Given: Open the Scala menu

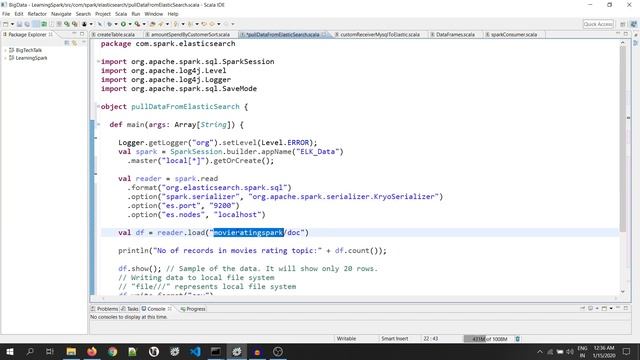Looking at the screenshot, I should click(x=121, y=14).
